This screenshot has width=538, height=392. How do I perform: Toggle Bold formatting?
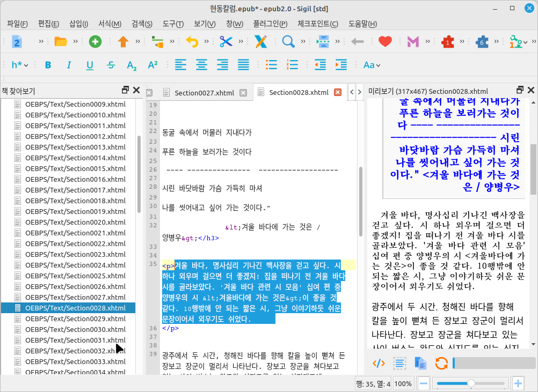(48, 65)
